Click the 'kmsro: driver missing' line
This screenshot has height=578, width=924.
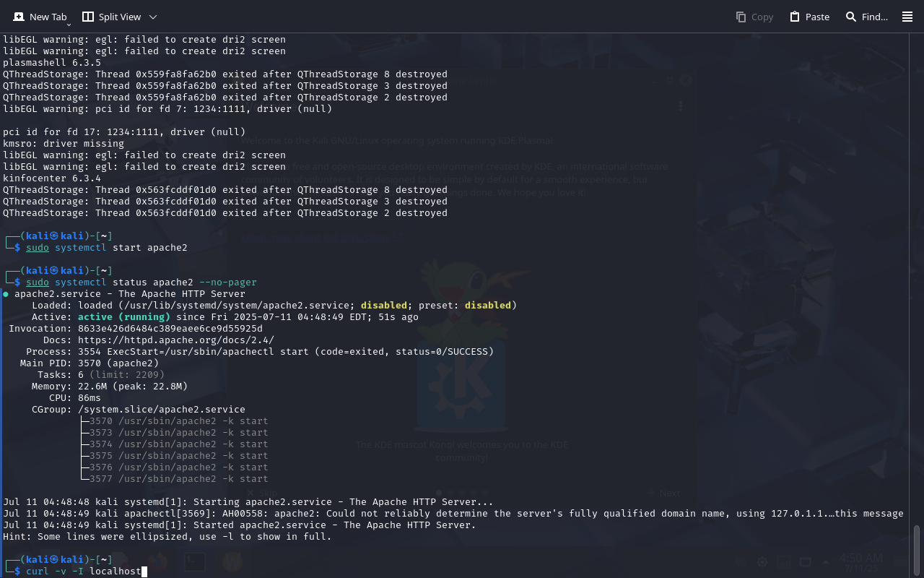click(64, 144)
